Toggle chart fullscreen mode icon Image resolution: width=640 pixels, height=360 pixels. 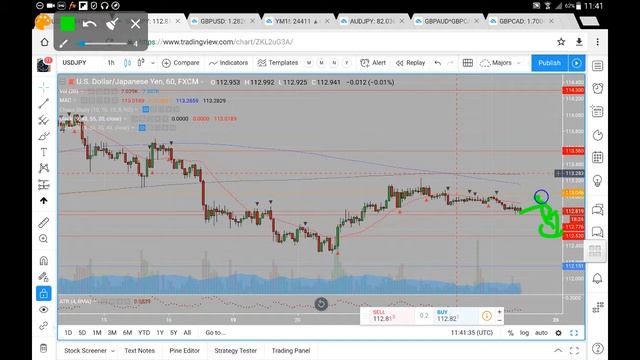[574, 333]
